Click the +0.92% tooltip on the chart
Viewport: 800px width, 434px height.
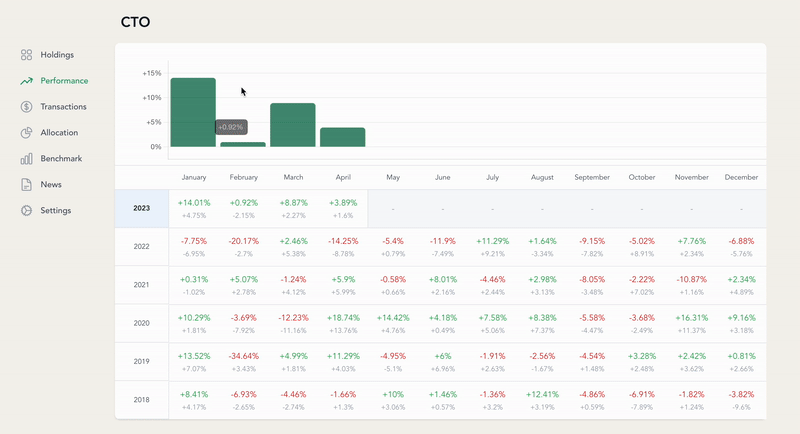[x=231, y=127]
